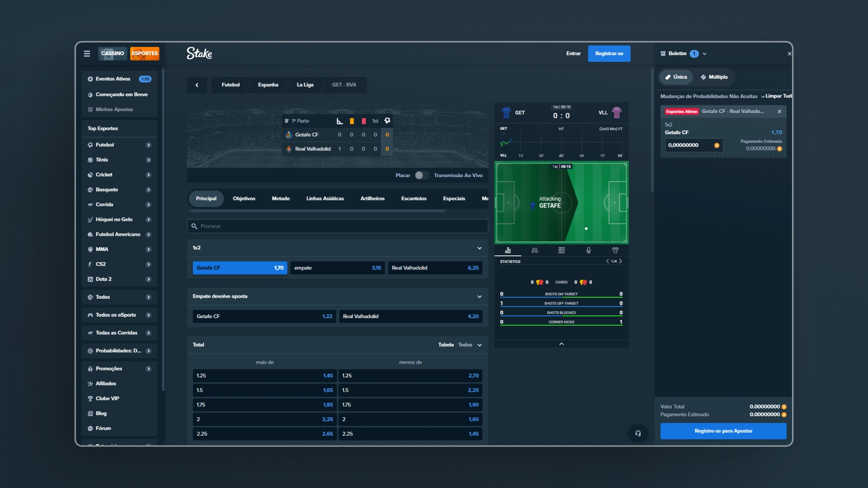
Task: Collapse the Empate devolve aposta market
Action: pyautogui.click(x=480, y=297)
